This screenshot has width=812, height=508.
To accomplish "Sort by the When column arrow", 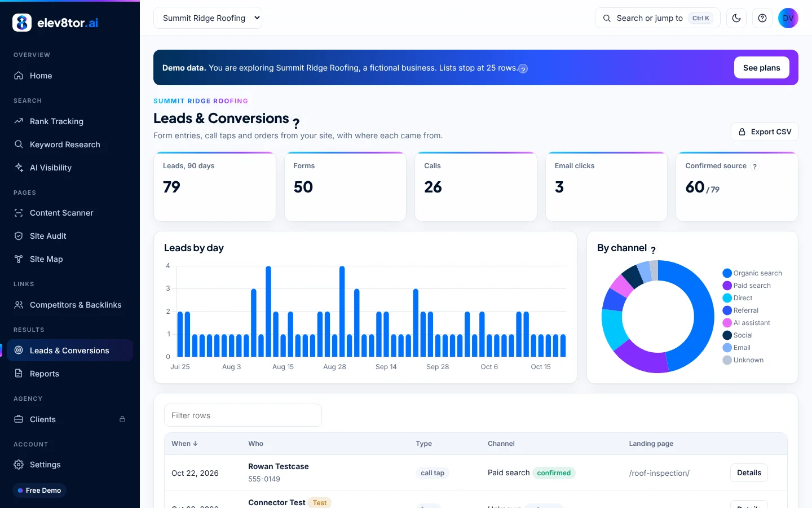I will (195, 444).
